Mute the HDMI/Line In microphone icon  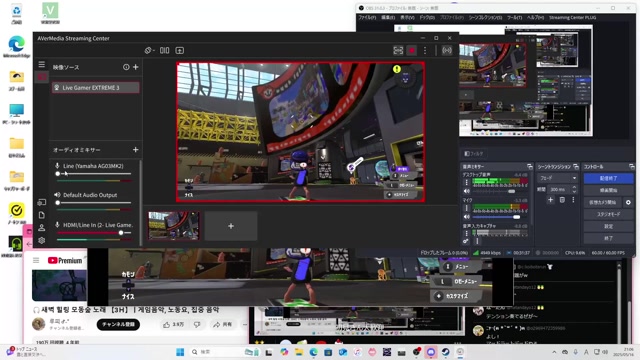click(x=57, y=224)
